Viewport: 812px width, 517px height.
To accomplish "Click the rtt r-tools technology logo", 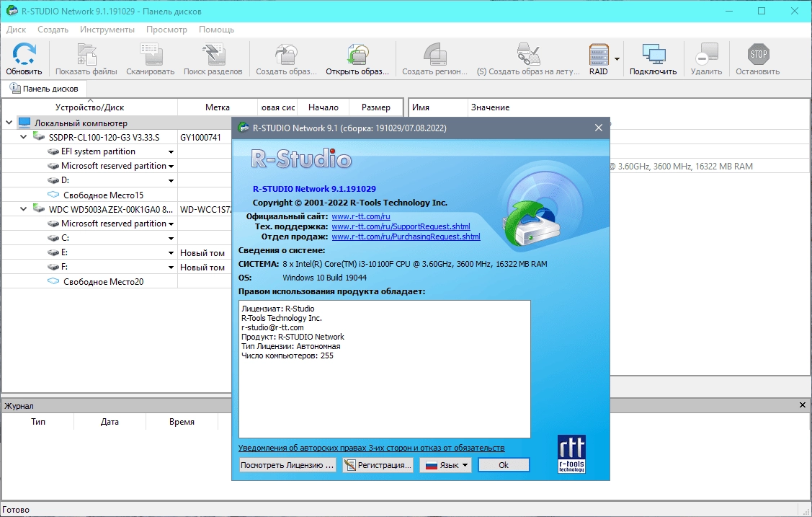I will [572, 454].
